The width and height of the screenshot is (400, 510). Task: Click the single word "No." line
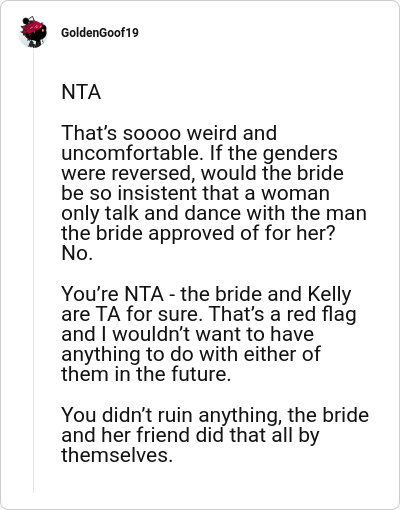[77, 254]
